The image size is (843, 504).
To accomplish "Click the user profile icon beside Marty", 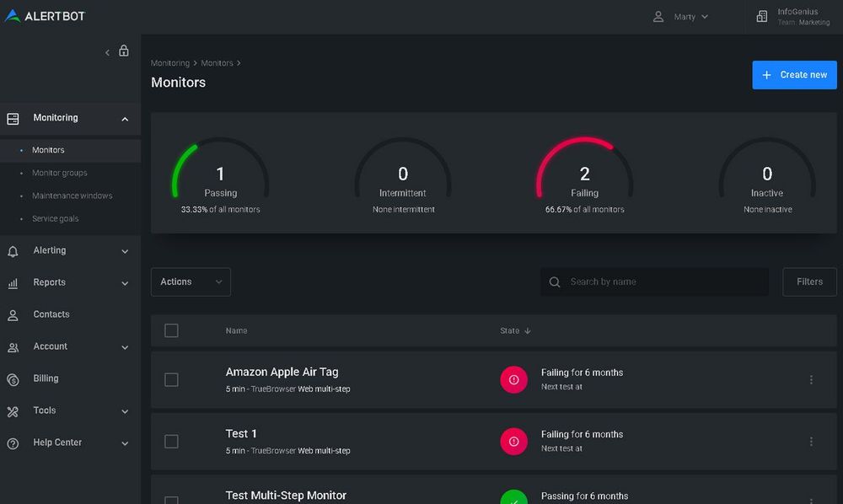I will click(658, 17).
